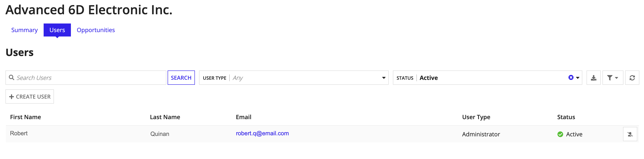
Task: Open the Opportunities tab
Action: tap(96, 30)
